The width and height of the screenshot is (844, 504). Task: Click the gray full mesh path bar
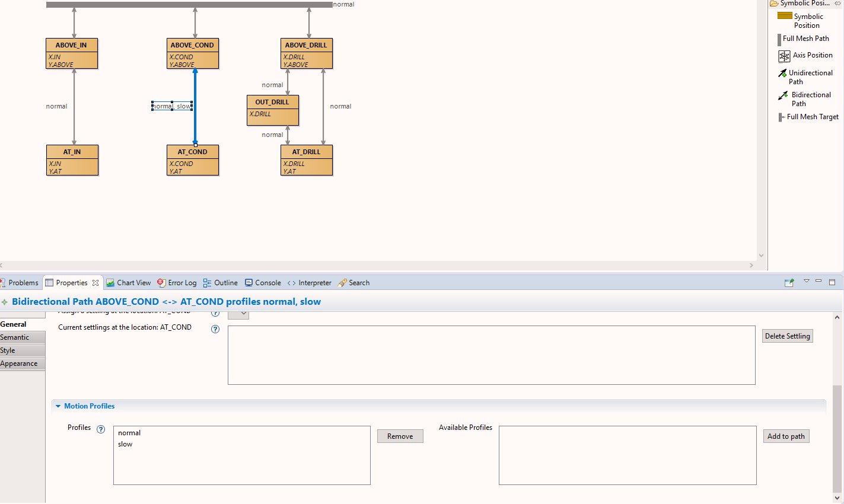tap(189, 5)
